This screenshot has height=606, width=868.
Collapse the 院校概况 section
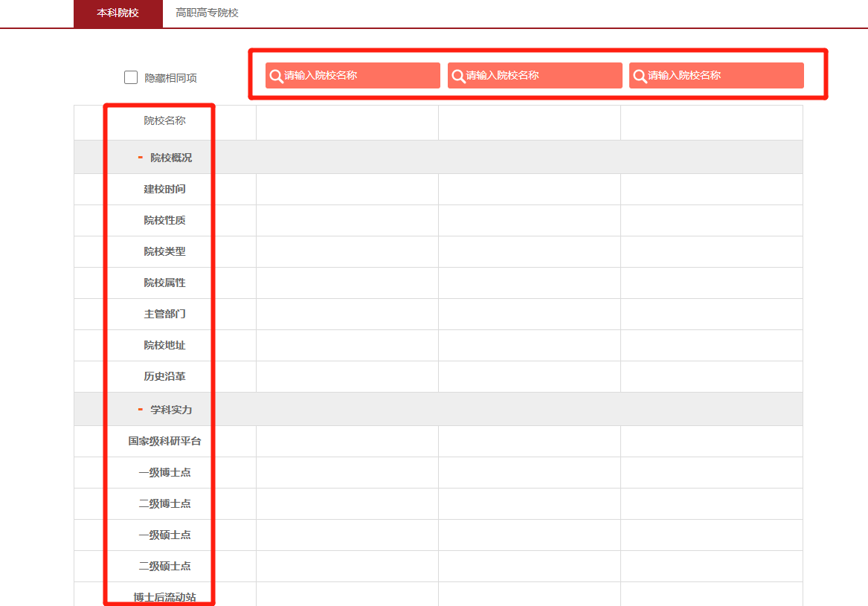point(141,158)
